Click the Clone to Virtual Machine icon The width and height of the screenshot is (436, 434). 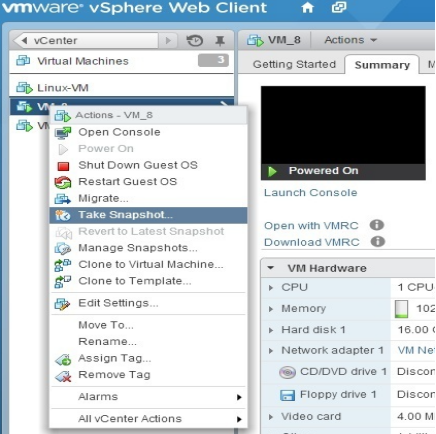click(x=63, y=265)
